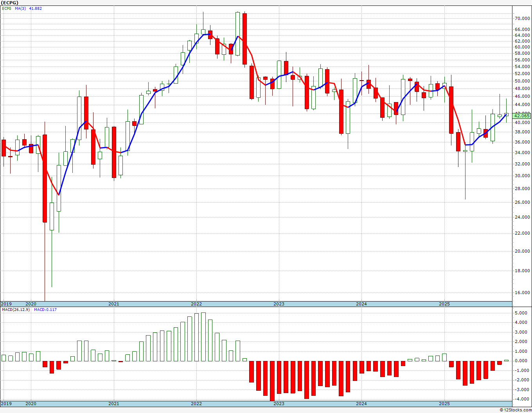Viewport: 532px width, 413px height.
Task: Click the 50.000 price axis label
Action: pyautogui.click(x=522, y=81)
